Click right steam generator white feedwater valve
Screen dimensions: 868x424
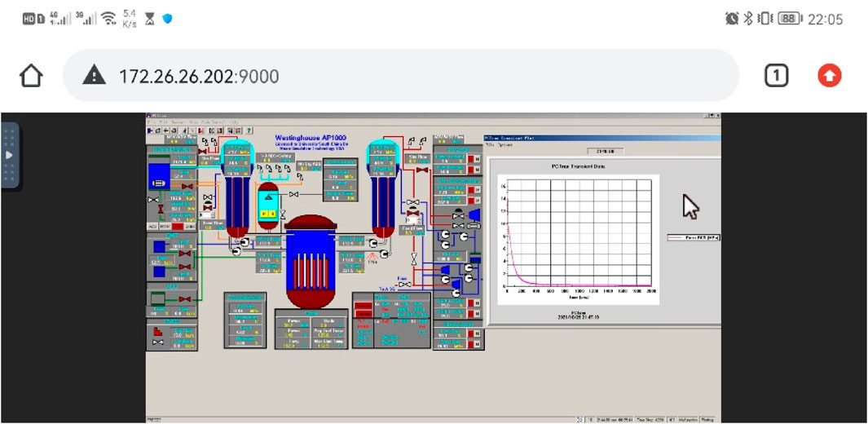point(412,202)
